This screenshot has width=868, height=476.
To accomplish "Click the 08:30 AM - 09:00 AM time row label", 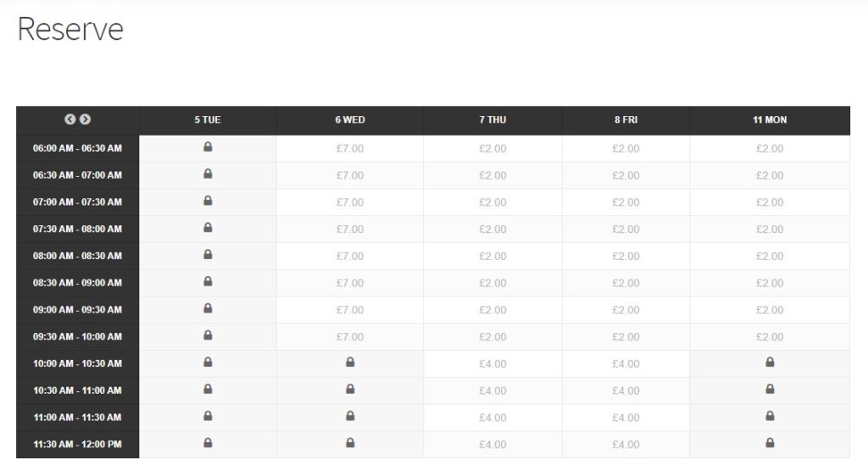I will pyautogui.click(x=77, y=283).
